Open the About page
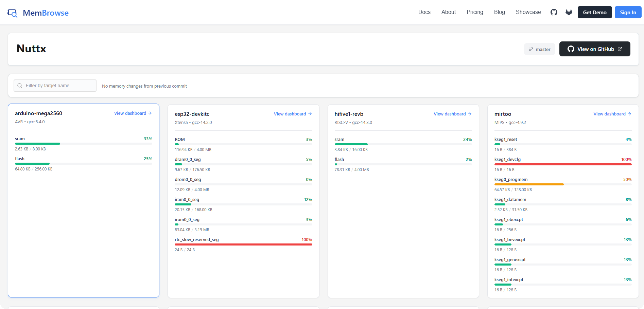This screenshot has height=309, width=644. [449, 12]
